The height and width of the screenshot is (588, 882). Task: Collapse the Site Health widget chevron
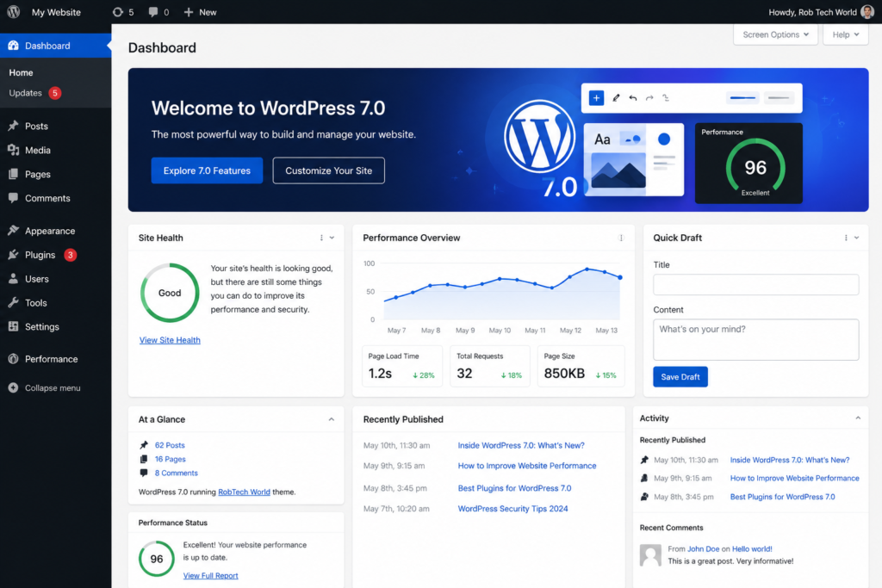pos(332,238)
